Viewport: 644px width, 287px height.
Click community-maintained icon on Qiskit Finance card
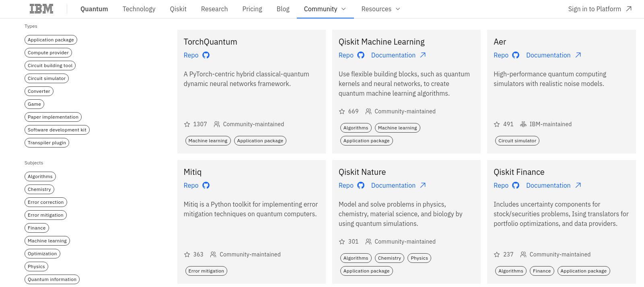(x=523, y=255)
